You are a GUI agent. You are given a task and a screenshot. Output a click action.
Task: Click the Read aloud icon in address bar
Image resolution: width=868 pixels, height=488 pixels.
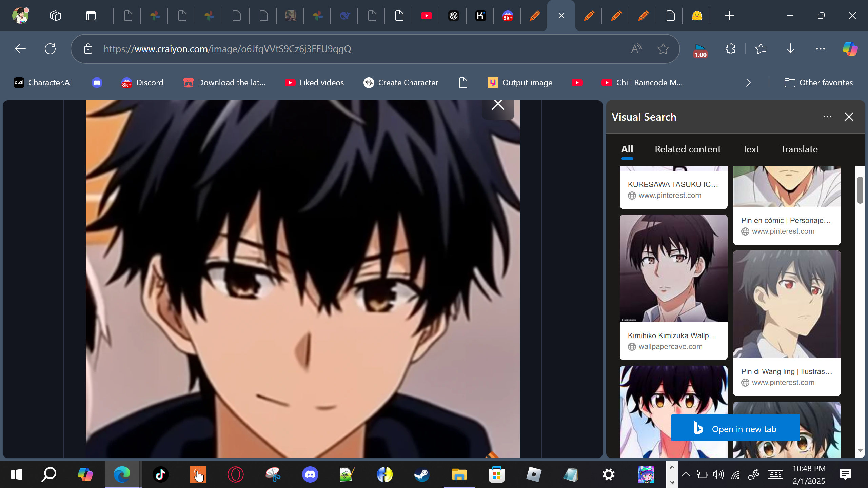636,49
